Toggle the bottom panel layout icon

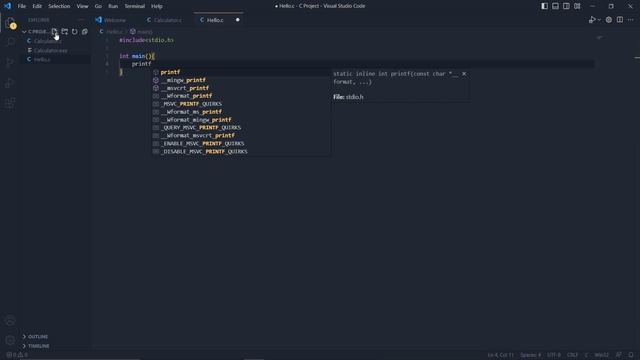point(556,6)
